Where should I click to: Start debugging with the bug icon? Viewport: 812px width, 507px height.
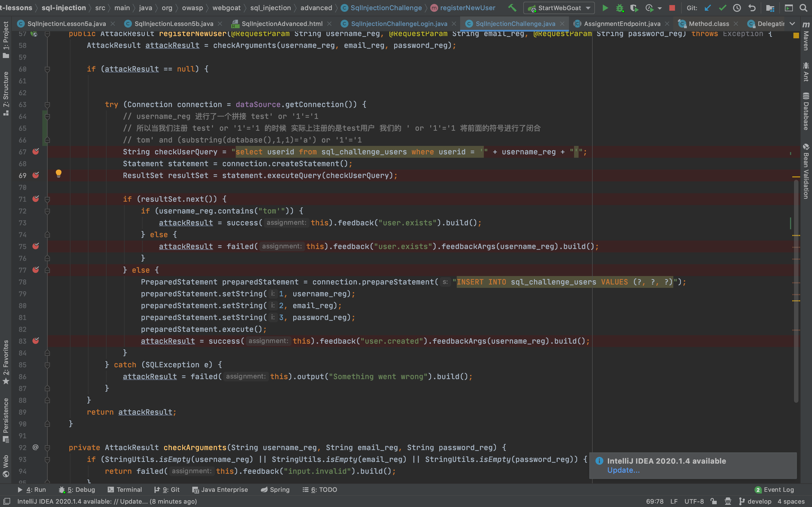619,8
